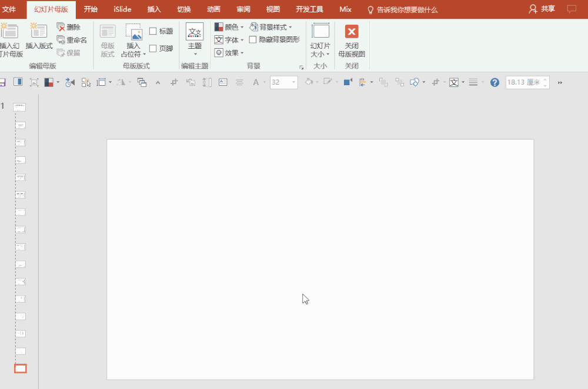This screenshot has height=389, width=588.
Task: Click the Share (共享) person icon
Action: [x=533, y=9]
